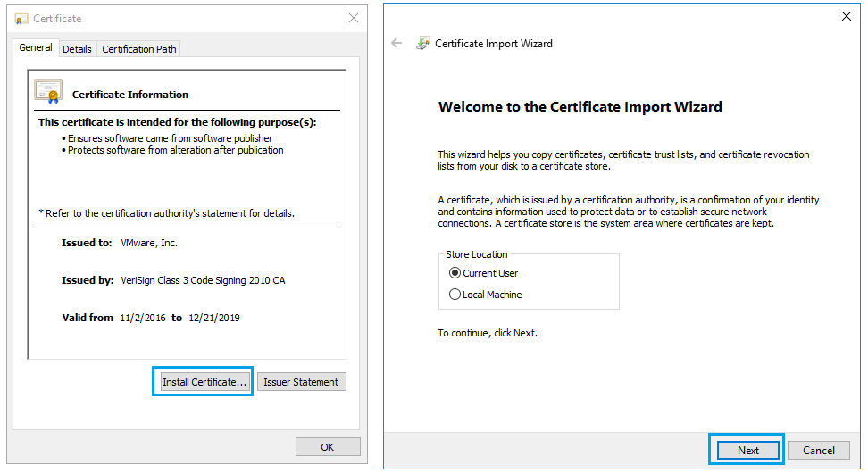Click the 12/21/2019 expiration date

click(x=214, y=318)
